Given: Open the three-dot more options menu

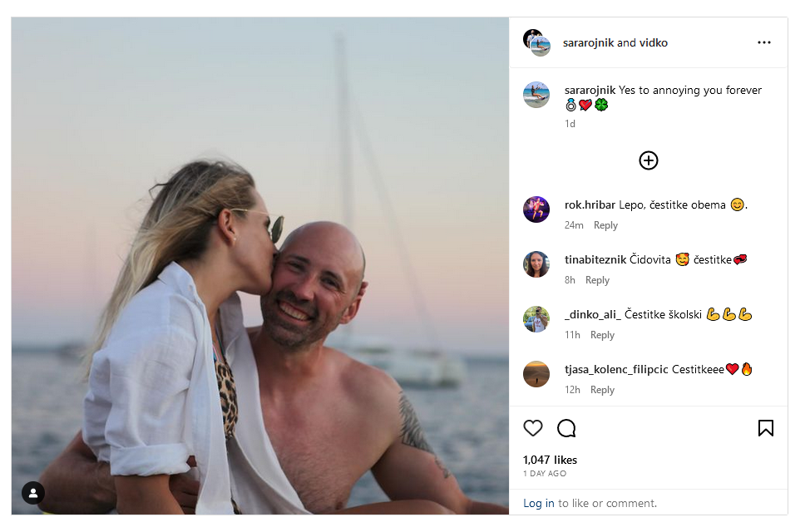Looking at the screenshot, I should (763, 42).
